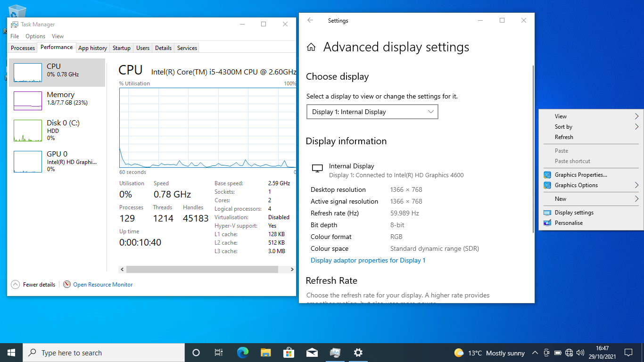Click the Resource Monitor icon
This screenshot has width=644, height=362.
67,285
